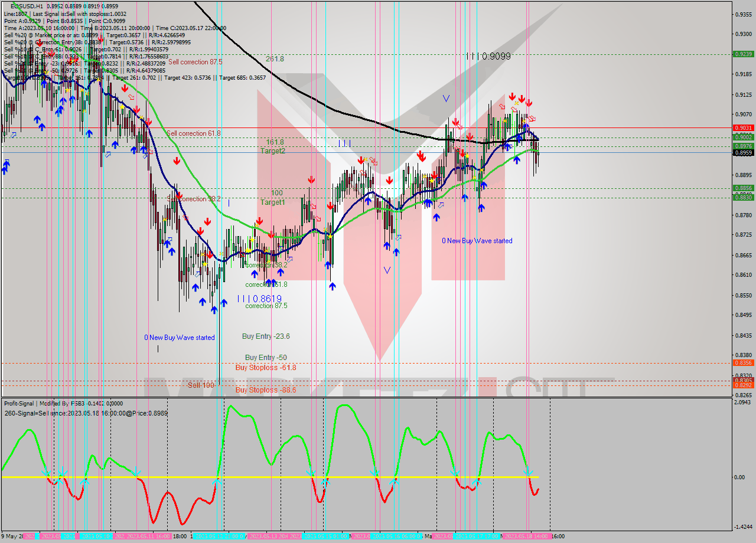This screenshot has width=756, height=543.
Task: Click the 'Sell correction 87.5' label
Action: [x=195, y=62]
